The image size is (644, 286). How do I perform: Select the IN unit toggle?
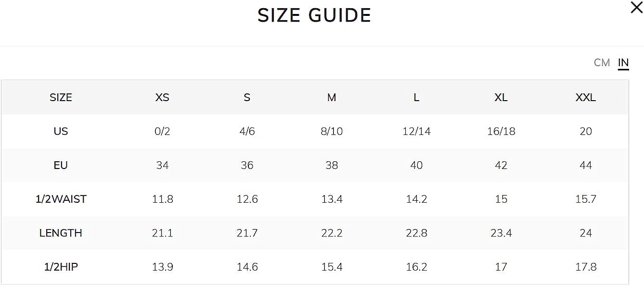623,63
